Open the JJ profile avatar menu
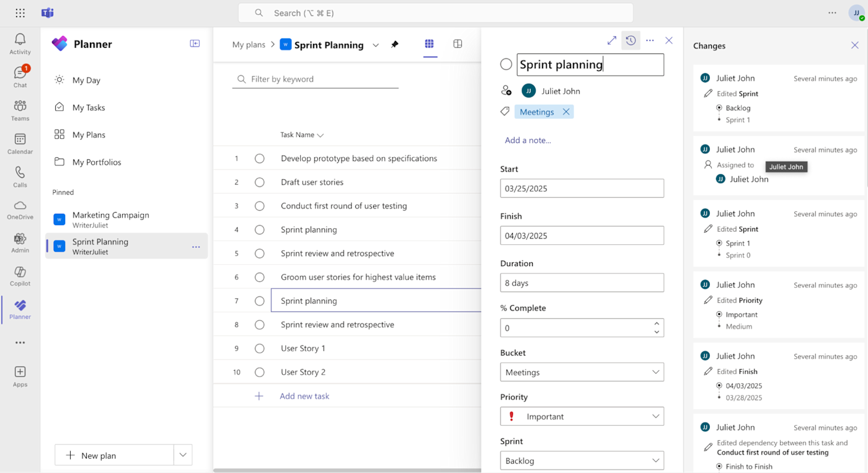Image resolution: width=868 pixels, height=473 pixels. [856, 13]
